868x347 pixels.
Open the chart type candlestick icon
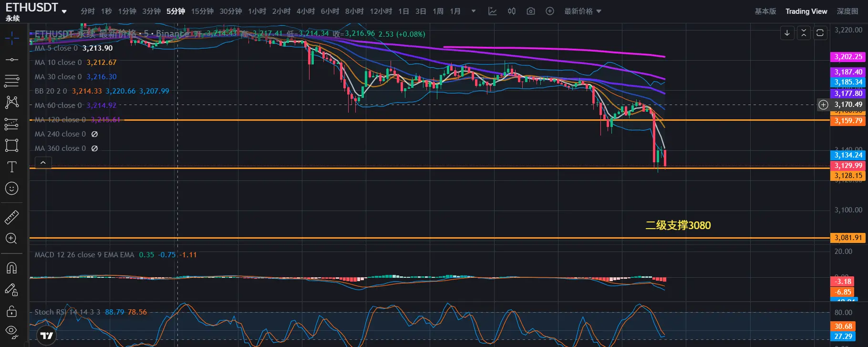point(512,11)
